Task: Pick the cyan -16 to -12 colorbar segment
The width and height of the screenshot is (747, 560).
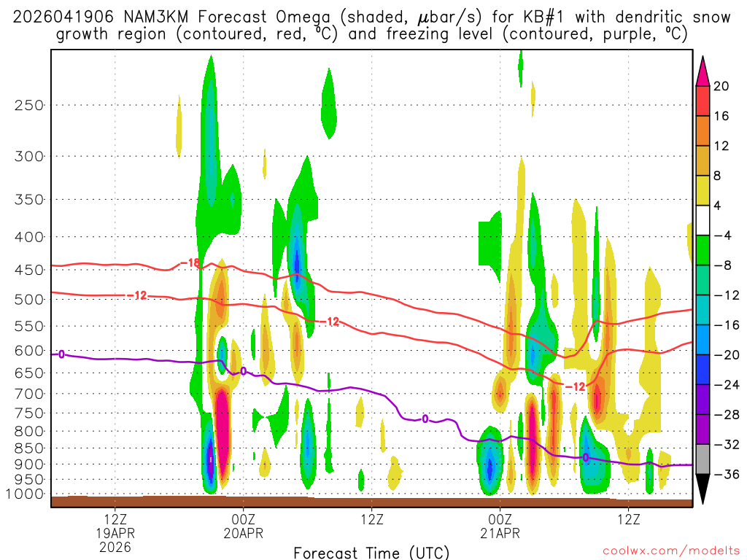Action: point(703,310)
